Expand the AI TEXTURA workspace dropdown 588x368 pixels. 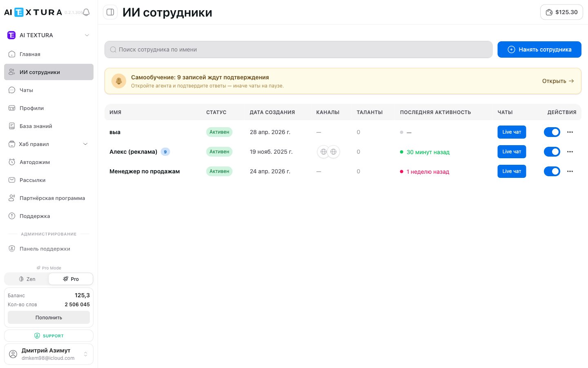[87, 35]
